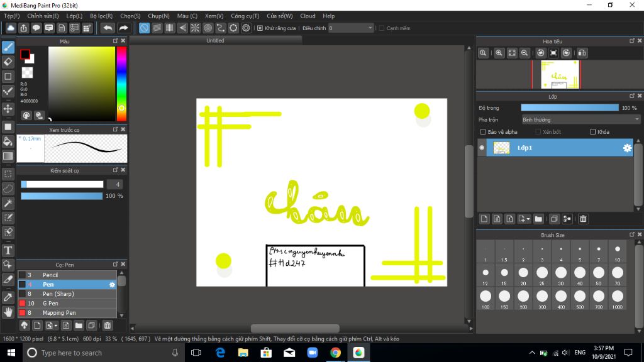Screen dimensions: 644x362
Task: Open Zoom app from taskbar
Action: (313, 353)
